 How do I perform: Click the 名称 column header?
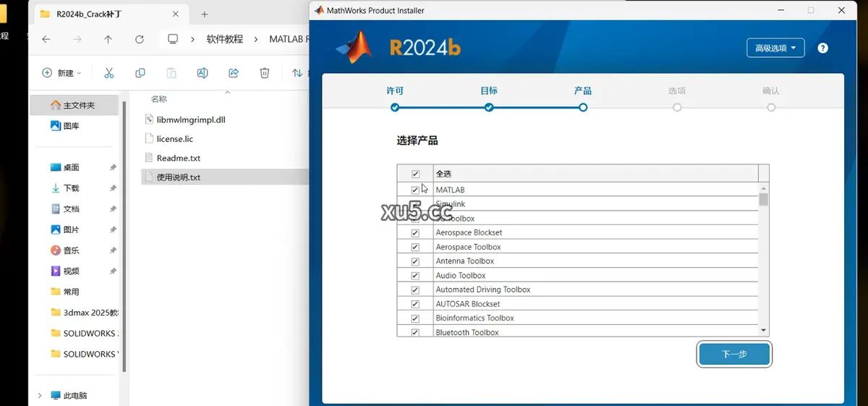coord(158,99)
